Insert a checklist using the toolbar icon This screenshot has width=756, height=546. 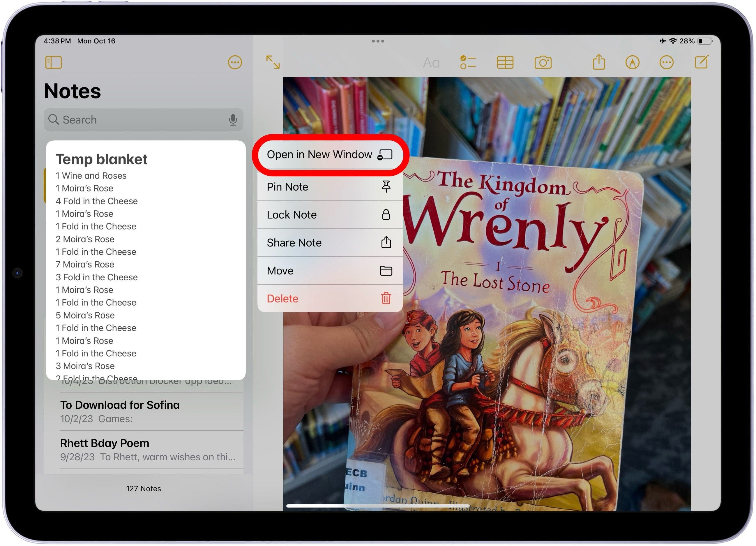click(468, 62)
